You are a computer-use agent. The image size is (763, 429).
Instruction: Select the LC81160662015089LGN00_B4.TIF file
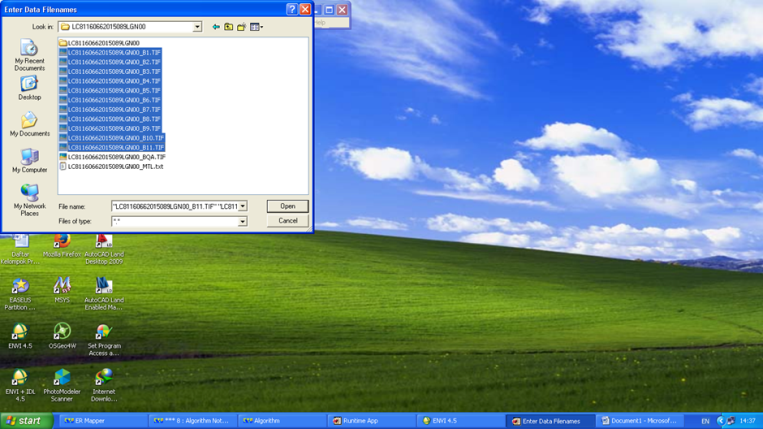[110, 81]
